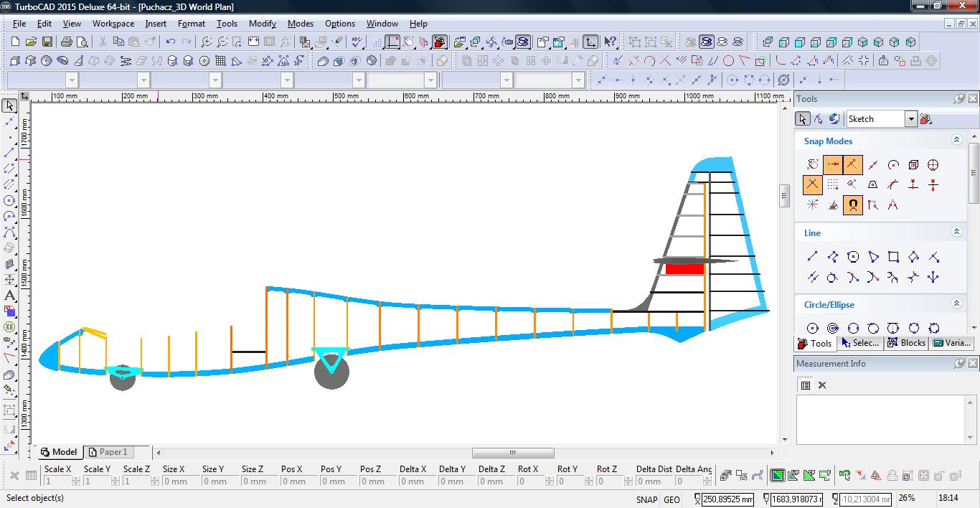Open the Modify menu
This screenshot has width=980, height=508.
click(x=262, y=24)
